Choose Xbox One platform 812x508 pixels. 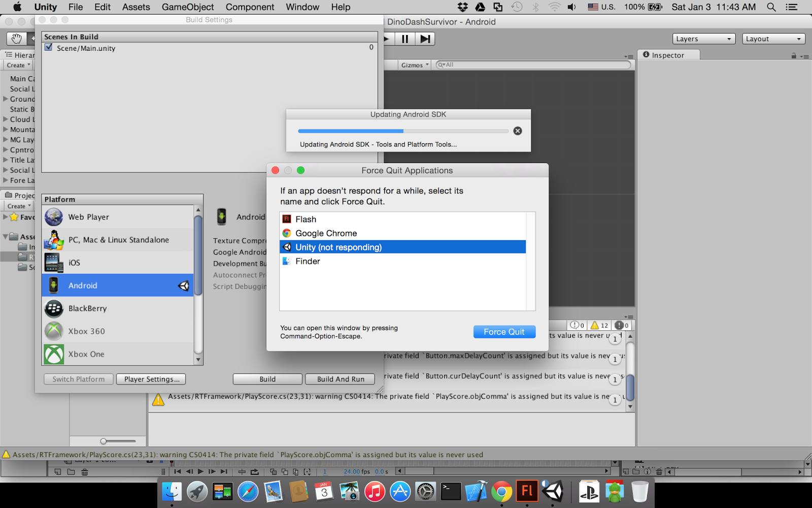pos(118,354)
